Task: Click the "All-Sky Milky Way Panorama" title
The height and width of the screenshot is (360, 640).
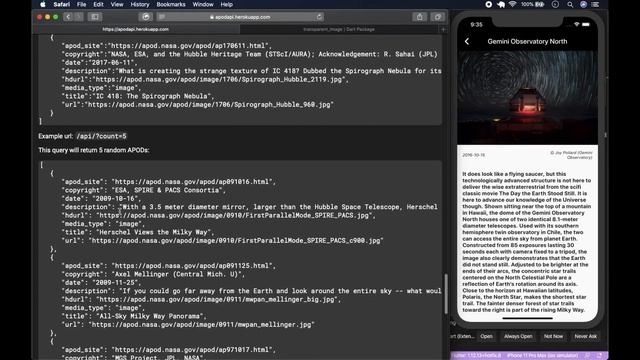Action: point(150,316)
